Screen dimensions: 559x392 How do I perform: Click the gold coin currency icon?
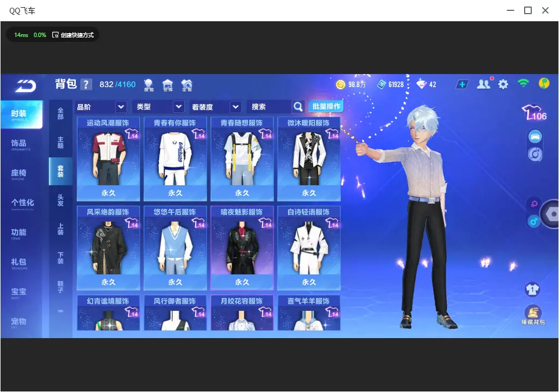click(341, 84)
